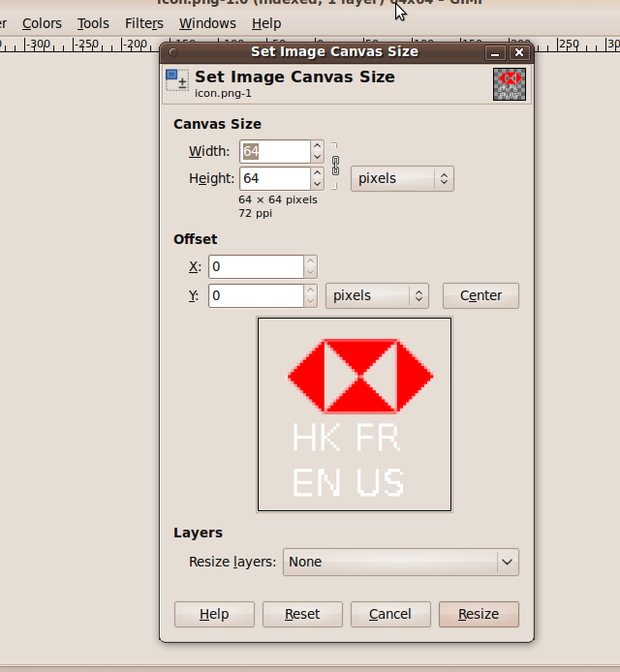Increase Y offset with the up arrow
This screenshot has width=620, height=672.
pos(310,290)
